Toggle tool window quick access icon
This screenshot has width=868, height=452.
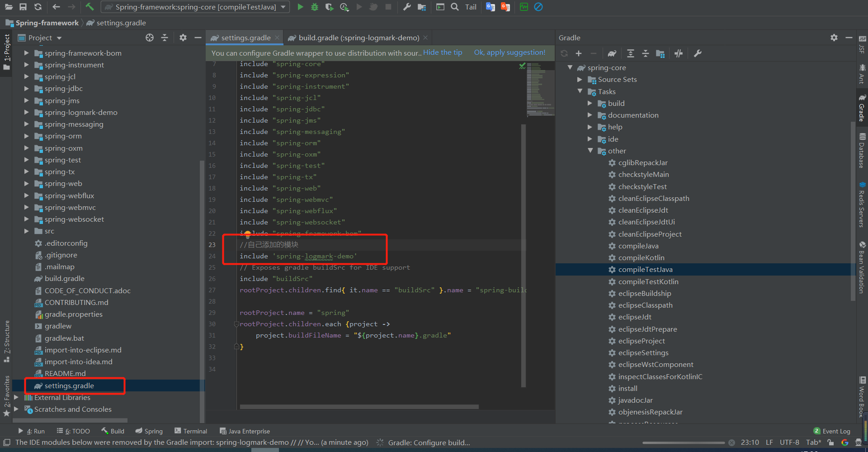pos(6,442)
